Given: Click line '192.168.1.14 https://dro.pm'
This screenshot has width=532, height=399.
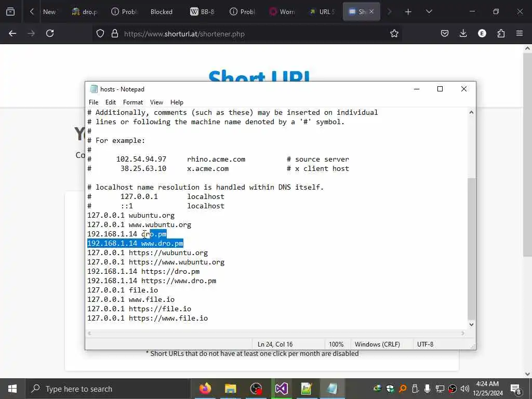Looking at the screenshot, I should tap(143, 272).
